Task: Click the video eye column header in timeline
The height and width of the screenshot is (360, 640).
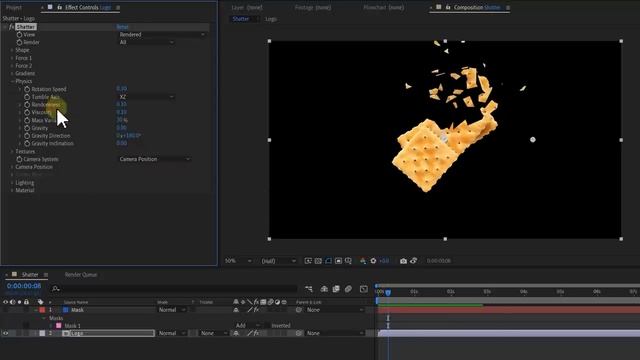Action: (x=5, y=302)
